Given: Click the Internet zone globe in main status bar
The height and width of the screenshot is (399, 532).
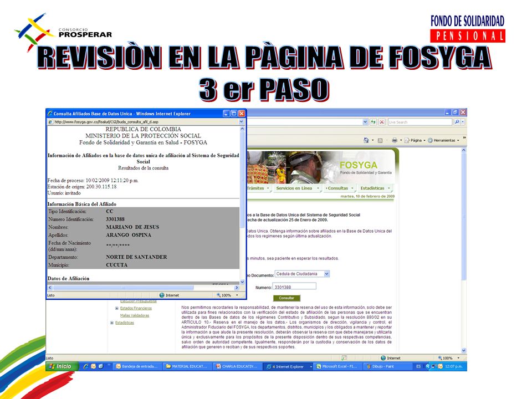Looking at the screenshot, I should coord(383,358).
